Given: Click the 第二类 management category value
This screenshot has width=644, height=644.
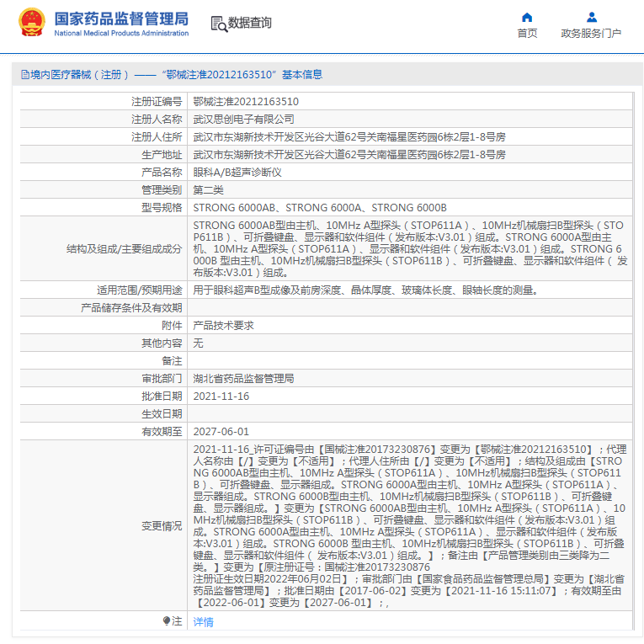Looking at the screenshot, I should coord(209,189).
